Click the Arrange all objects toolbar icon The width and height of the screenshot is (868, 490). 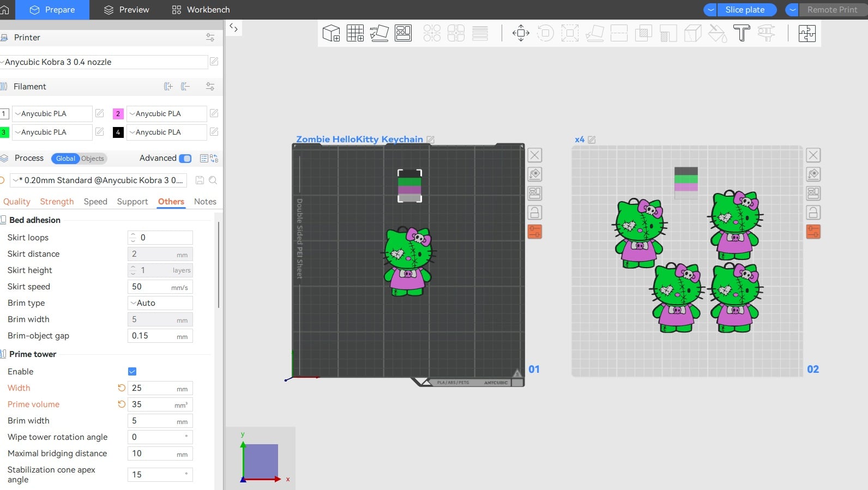403,33
